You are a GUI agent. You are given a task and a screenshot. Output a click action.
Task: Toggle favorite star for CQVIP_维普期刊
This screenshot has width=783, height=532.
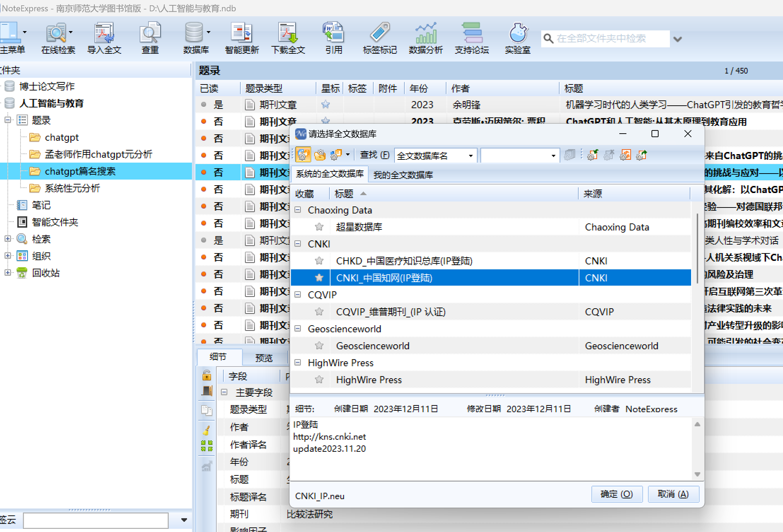point(319,311)
